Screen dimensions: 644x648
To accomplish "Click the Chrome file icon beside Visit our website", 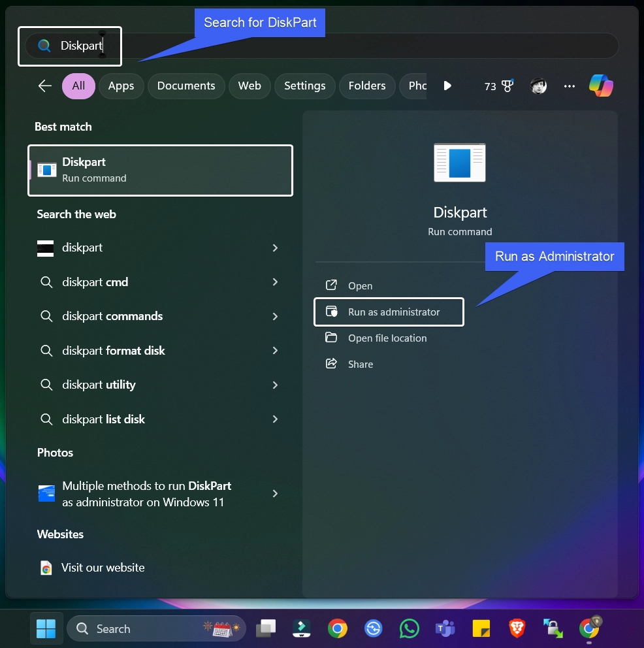I will [x=46, y=568].
